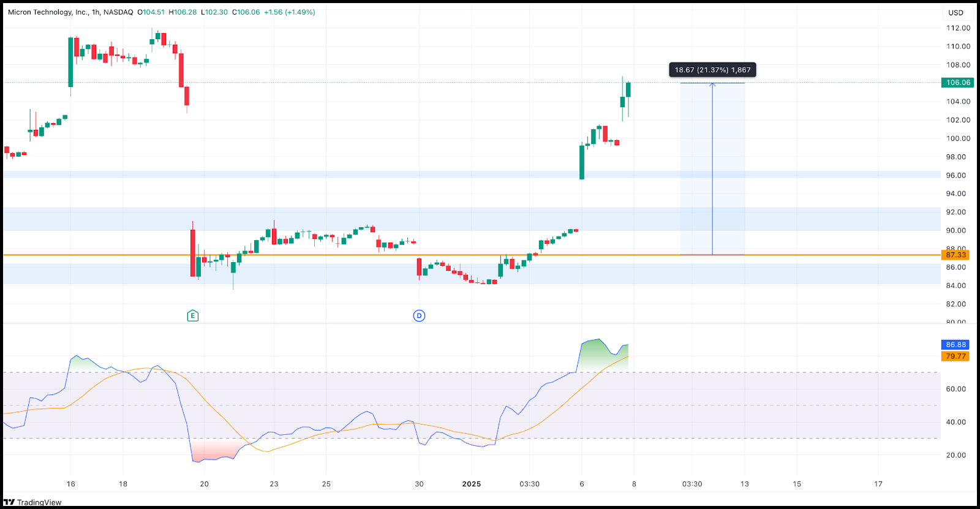This screenshot has height=509, width=980.
Task: Click the TradingView logo
Action: point(32,502)
